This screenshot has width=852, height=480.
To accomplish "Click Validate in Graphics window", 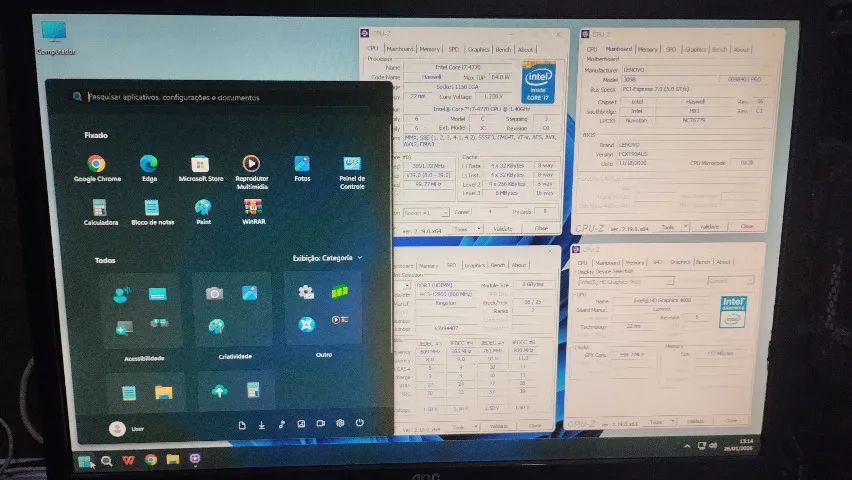I will 696,421.
